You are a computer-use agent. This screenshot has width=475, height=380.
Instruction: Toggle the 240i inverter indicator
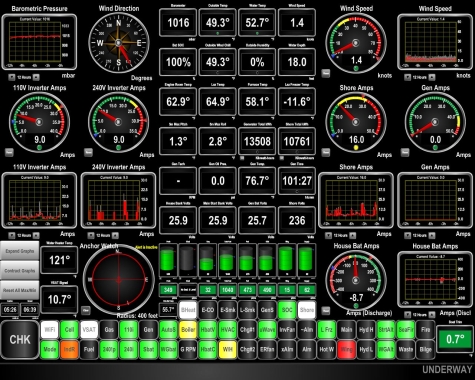point(129,350)
